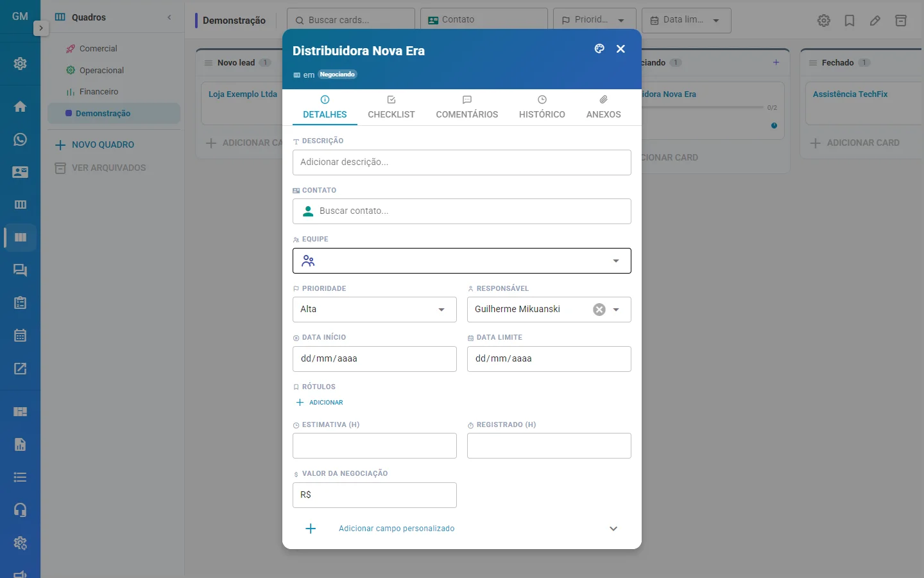Click the bookmark labels icon in toolbar
924x578 pixels.
point(850,21)
